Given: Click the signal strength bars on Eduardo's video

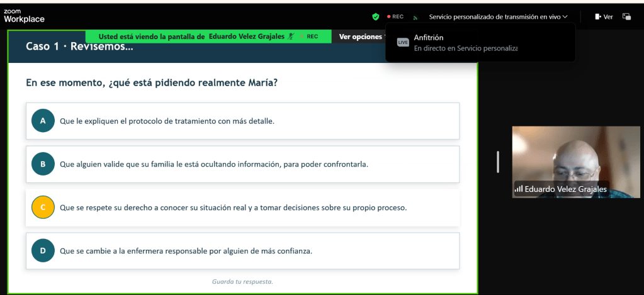Looking at the screenshot, I should (519, 189).
